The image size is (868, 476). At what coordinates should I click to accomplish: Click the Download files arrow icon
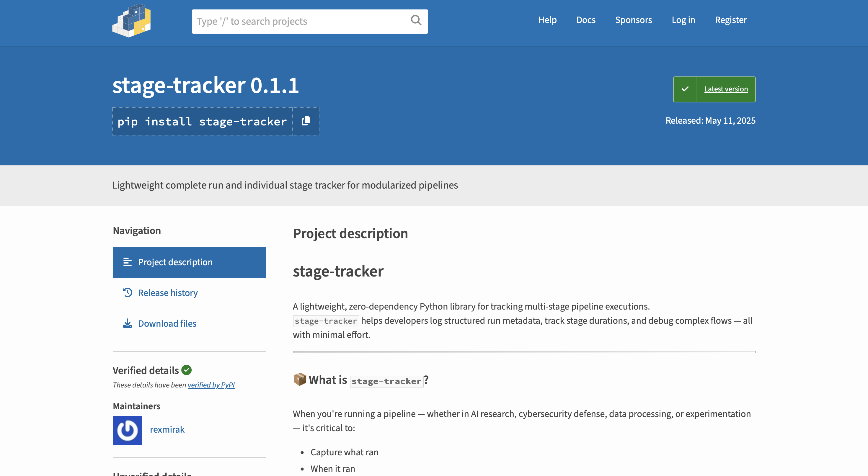point(127,323)
